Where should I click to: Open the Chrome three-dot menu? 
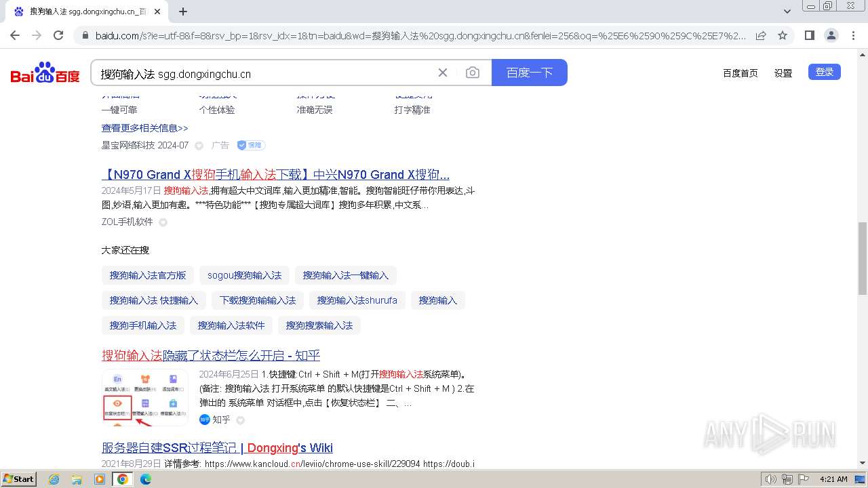tap(853, 35)
